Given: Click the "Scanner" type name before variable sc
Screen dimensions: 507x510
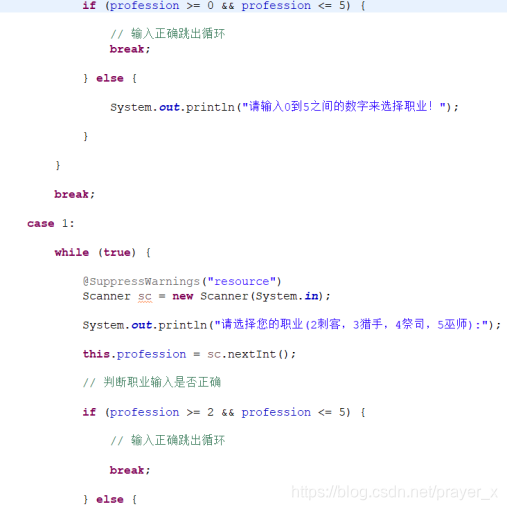Looking at the screenshot, I should 107,296.
